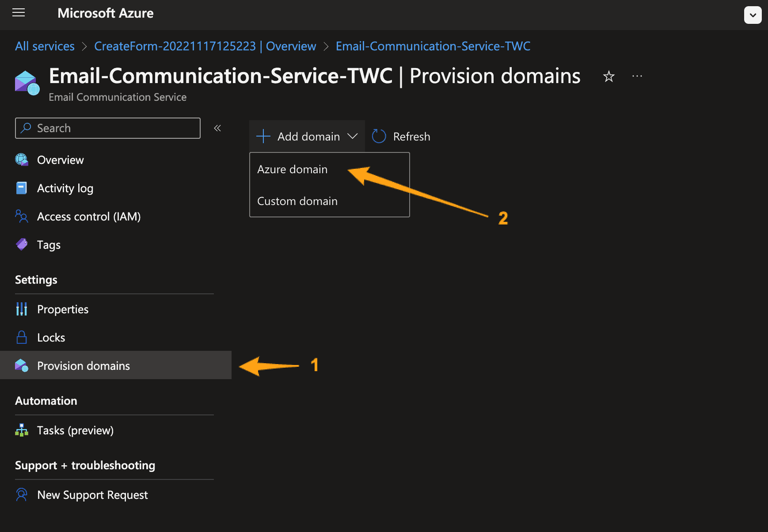Click the Locks padlock icon
This screenshot has width=768, height=532.
point(22,338)
